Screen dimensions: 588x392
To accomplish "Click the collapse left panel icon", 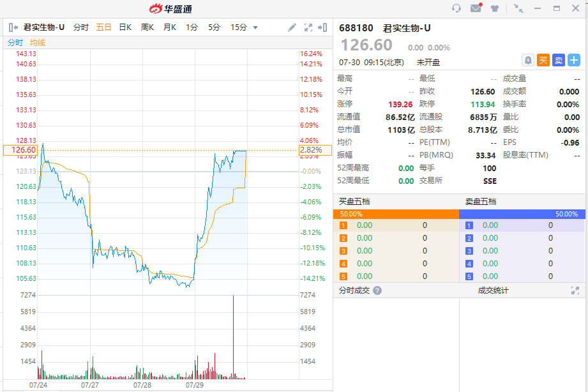I will click(x=13, y=27).
